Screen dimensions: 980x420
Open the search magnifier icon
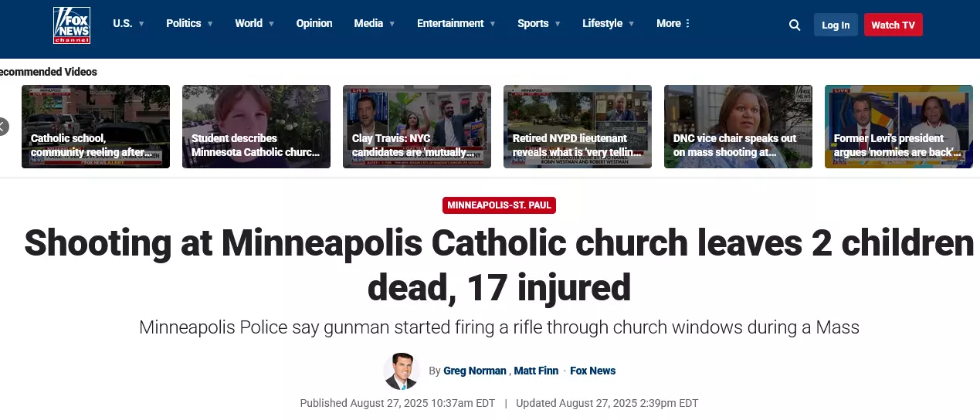pyautogui.click(x=795, y=25)
